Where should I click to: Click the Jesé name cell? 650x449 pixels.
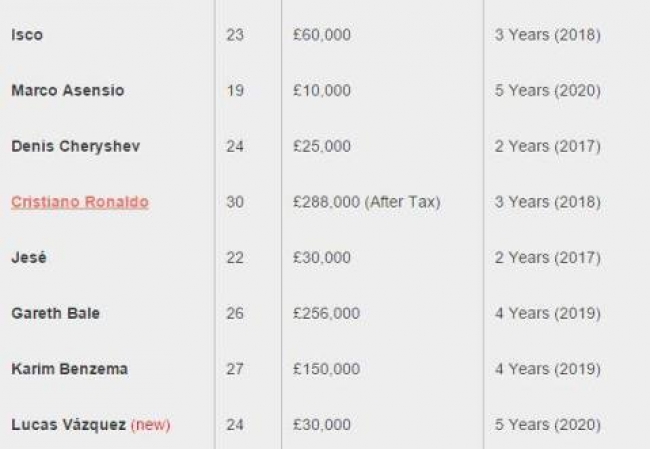(x=29, y=257)
